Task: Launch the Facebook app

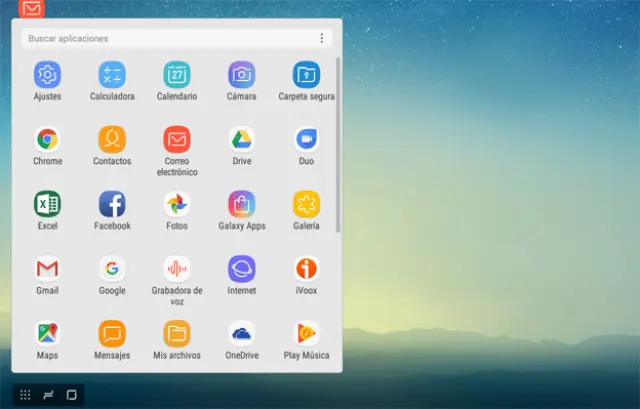Action: pos(112,204)
